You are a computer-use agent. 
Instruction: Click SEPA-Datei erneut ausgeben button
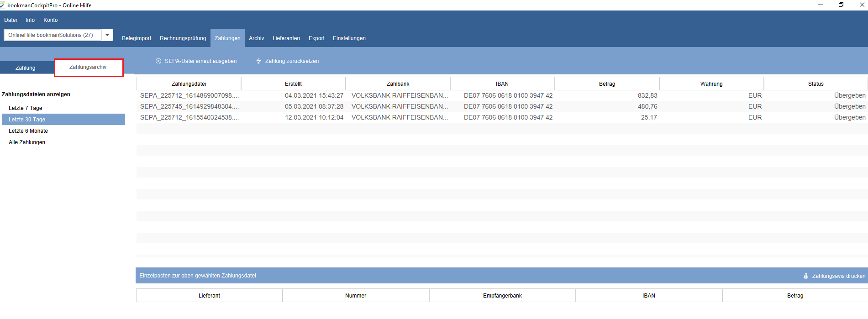coord(196,61)
